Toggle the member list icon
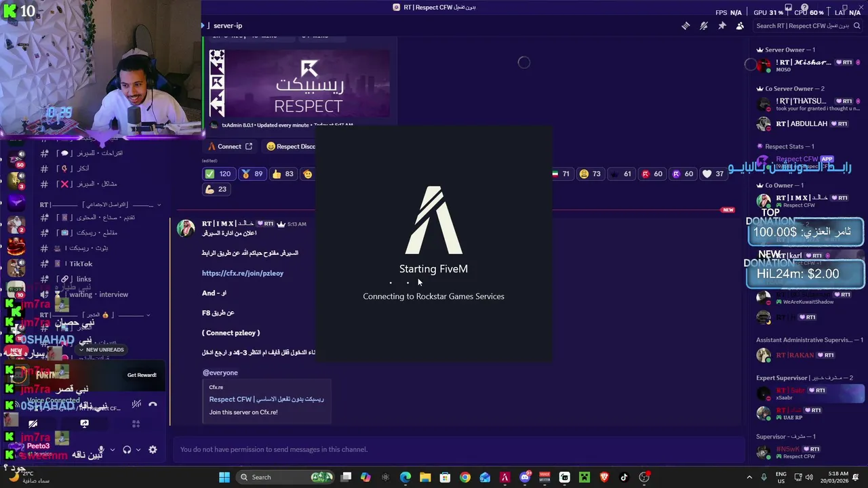This screenshot has height=488, width=868. click(740, 26)
